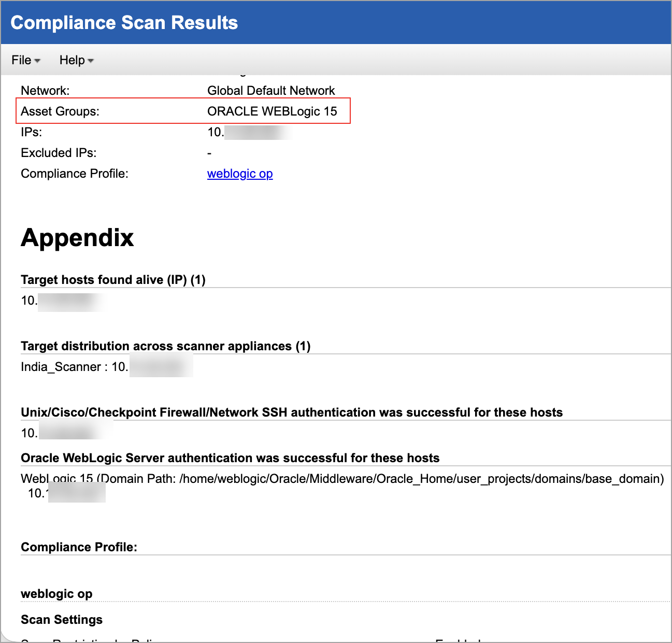The height and width of the screenshot is (643, 672).
Task: Select the Asset Groups: label
Action: 60,111
